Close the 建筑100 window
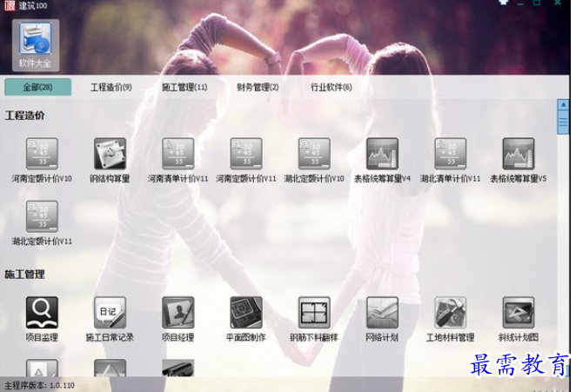576x392 pixels. pos(558,3)
